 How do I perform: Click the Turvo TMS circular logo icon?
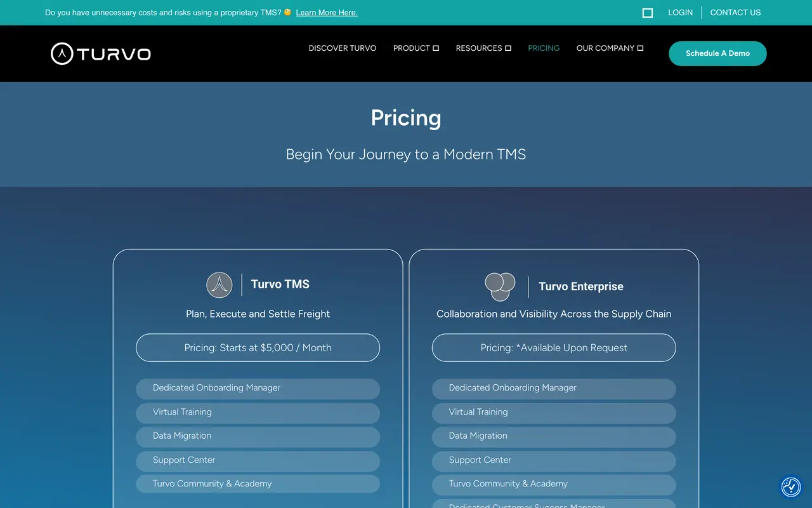coord(219,285)
